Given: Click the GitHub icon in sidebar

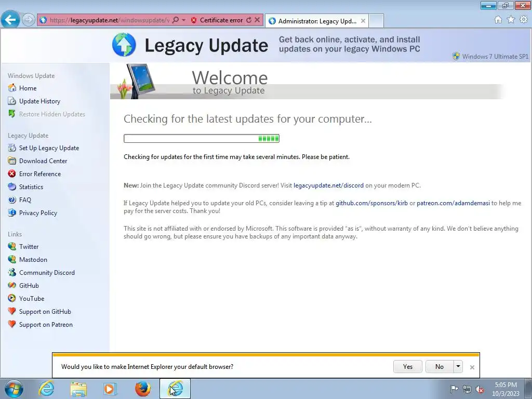Looking at the screenshot, I should pyautogui.click(x=12, y=285).
